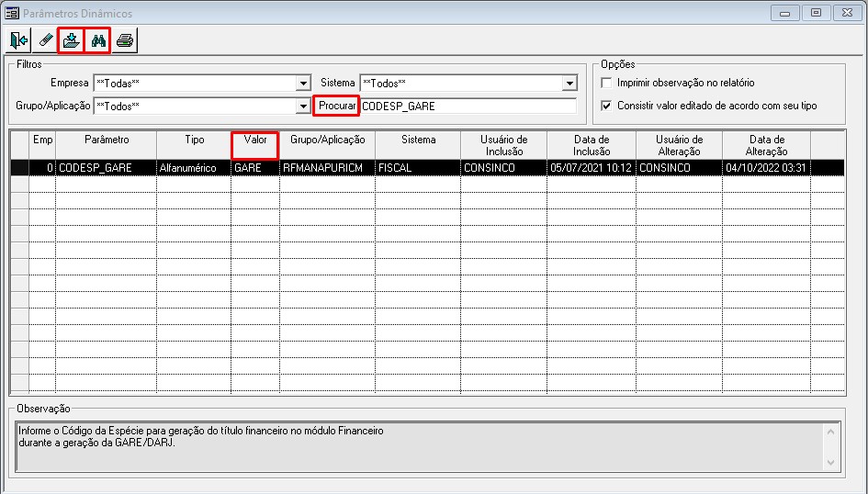Screen dimensions: 868x494
Task: Enable Imprimir observação no relatório checkbox
Action: 607,83
